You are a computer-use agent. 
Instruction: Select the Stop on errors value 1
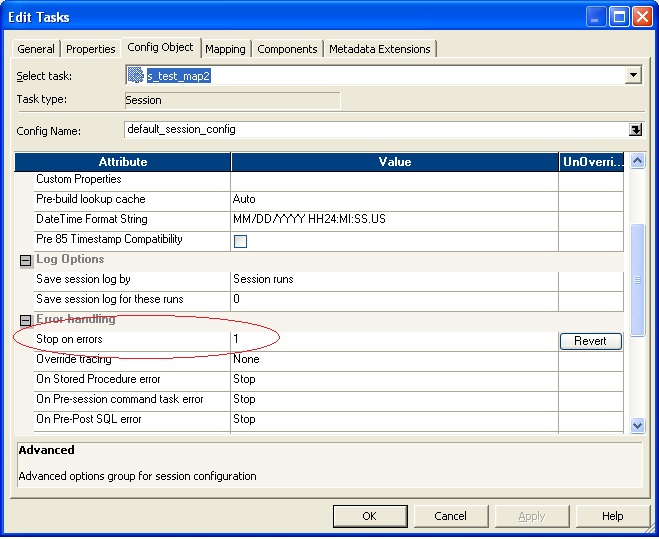pyautogui.click(x=395, y=339)
